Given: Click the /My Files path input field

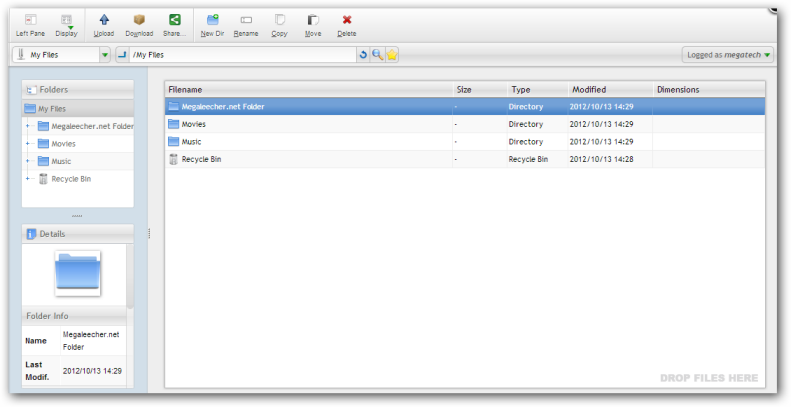Looking at the screenshot, I should pyautogui.click(x=243, y=55).
